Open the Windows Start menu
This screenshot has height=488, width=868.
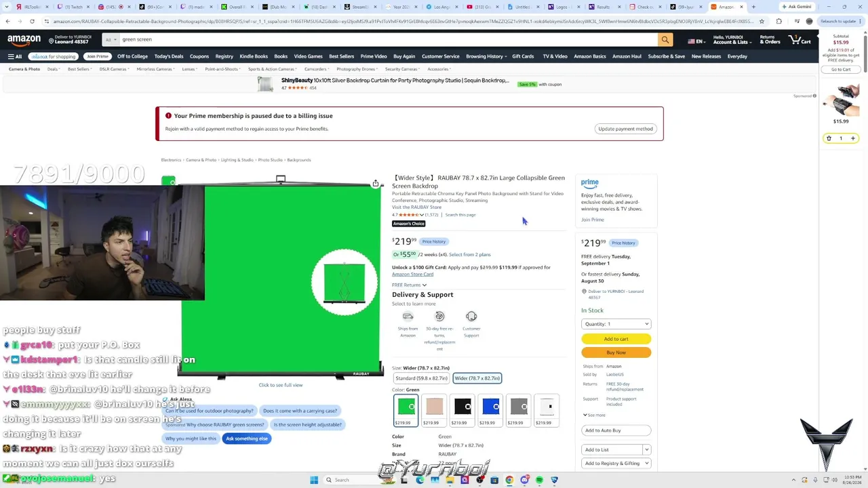tap(314, 480)
